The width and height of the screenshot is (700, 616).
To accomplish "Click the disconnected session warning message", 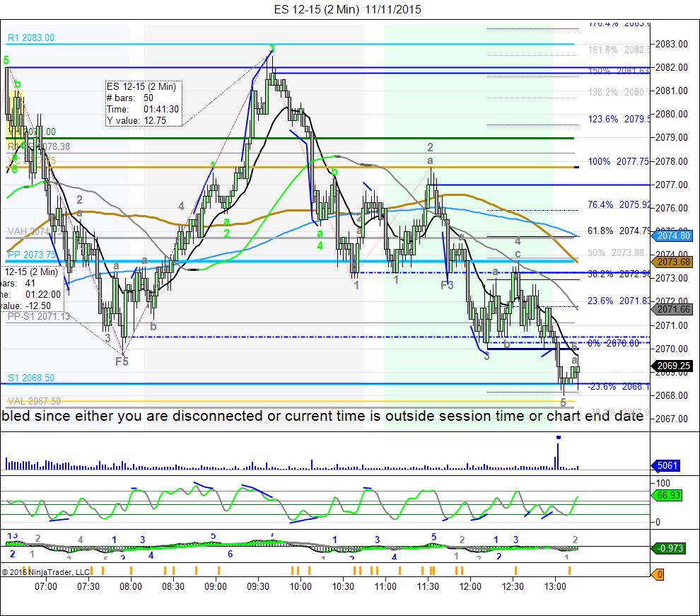I will [x=322, y=416].
